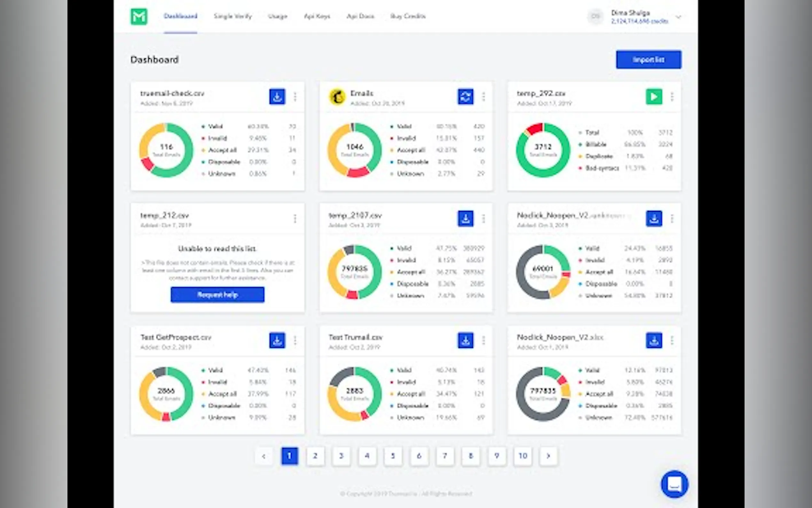Download Test Trumail.csv results
The image size is (812, 508).
click(x=465, y=340)
